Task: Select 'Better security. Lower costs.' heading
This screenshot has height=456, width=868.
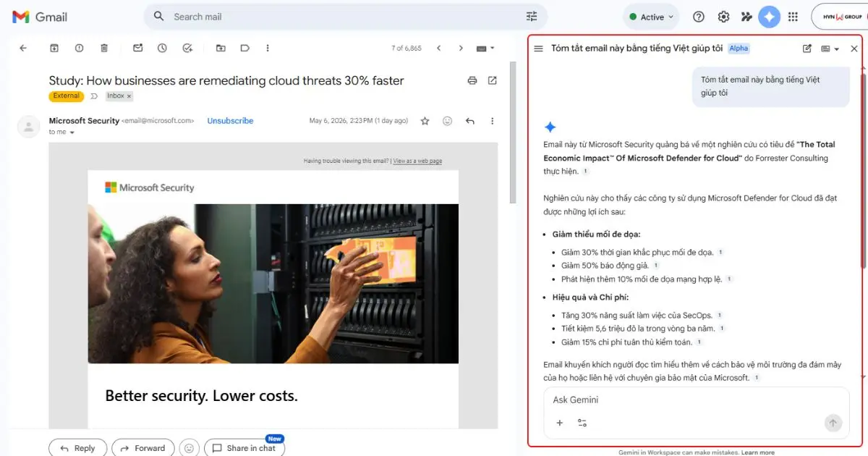Action: [201, 396]
